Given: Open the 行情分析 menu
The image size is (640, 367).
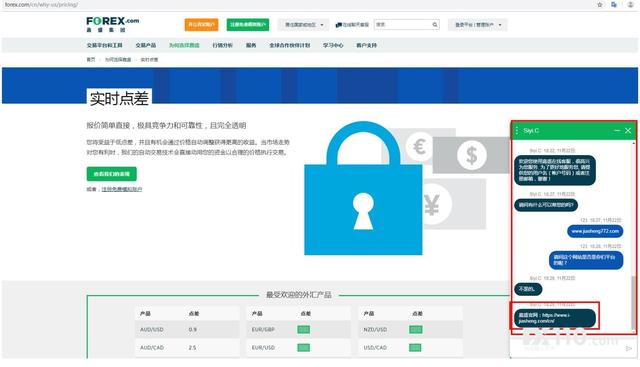Looking at the screenshot, I should click(222, 45).
